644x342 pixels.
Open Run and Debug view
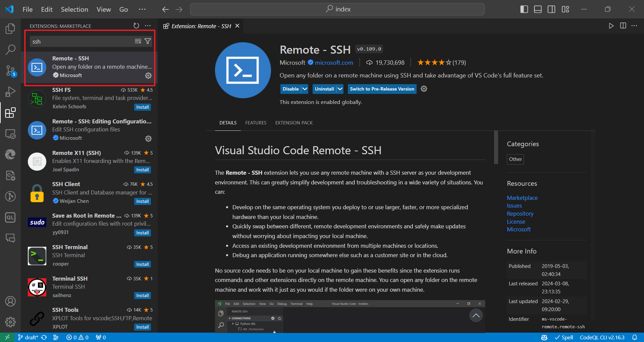tap(10, 92)
